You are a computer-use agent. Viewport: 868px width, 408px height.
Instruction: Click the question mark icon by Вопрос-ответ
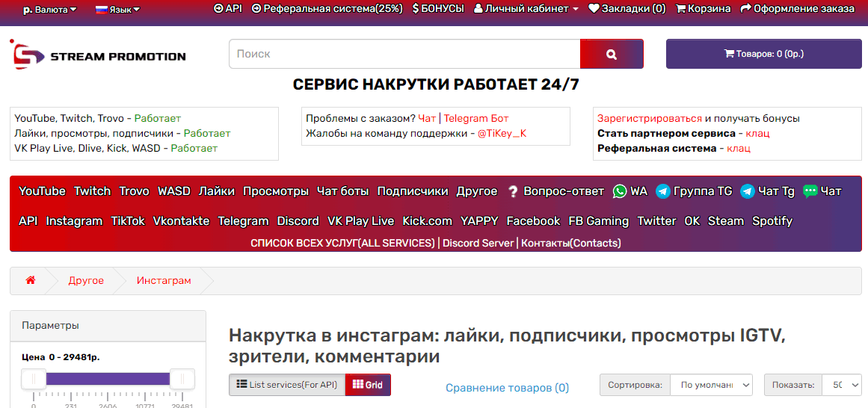[x=513, y=191]
